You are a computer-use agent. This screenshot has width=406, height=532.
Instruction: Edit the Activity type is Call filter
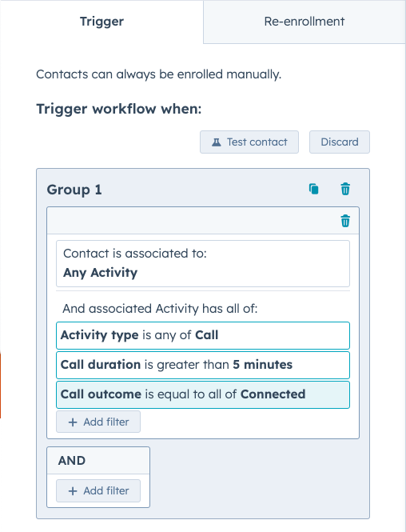point(203,335)
